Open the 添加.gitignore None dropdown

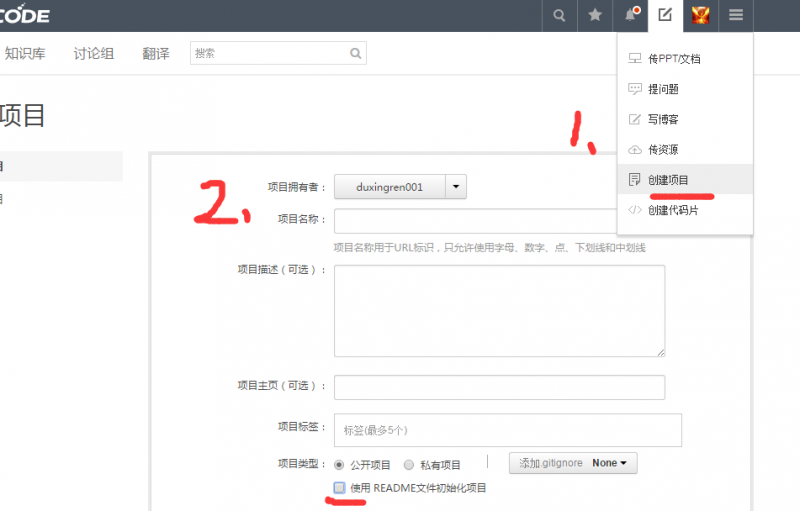(x=573, y=463)
